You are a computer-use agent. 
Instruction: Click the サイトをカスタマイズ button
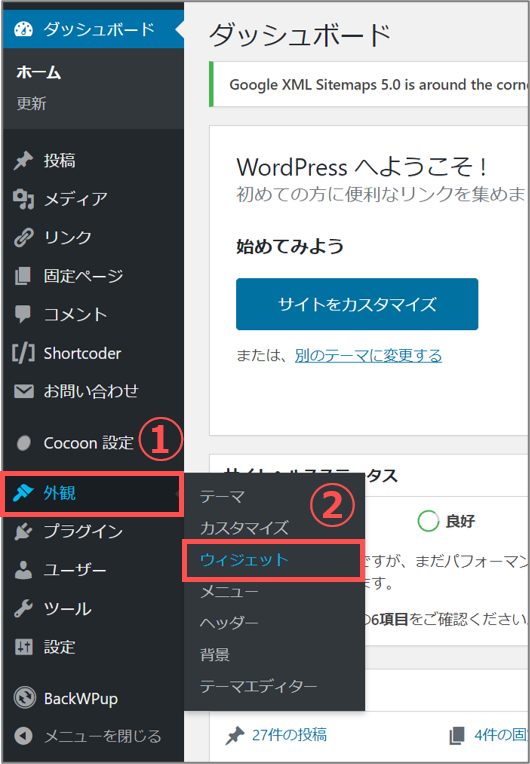tap(357, 304)
